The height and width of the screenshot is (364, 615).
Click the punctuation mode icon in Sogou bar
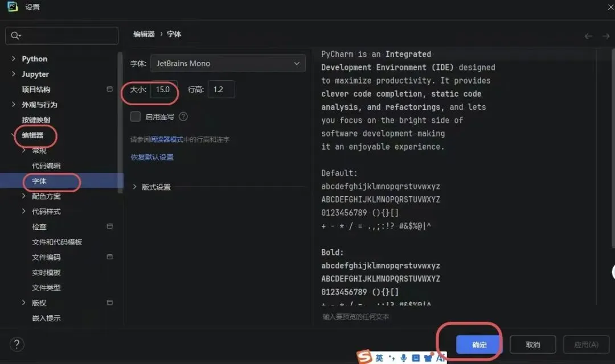click(x=391, y=358)
